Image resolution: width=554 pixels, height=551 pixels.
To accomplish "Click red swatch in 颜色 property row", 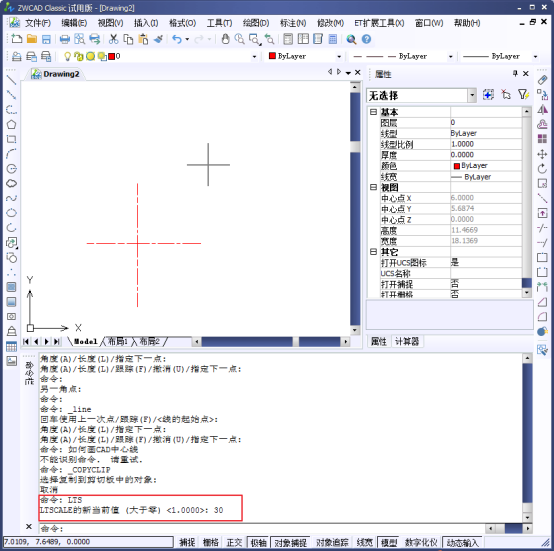I will coord(456,166).
